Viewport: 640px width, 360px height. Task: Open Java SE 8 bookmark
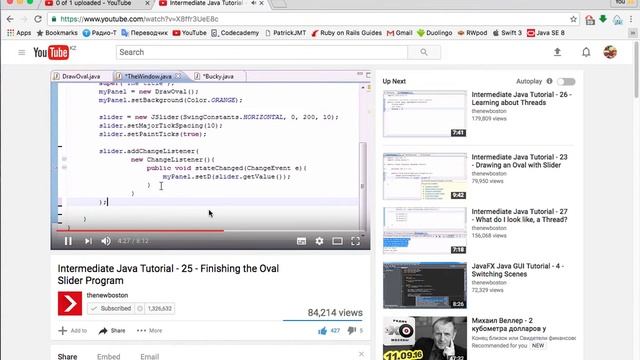tap(546, 33)
